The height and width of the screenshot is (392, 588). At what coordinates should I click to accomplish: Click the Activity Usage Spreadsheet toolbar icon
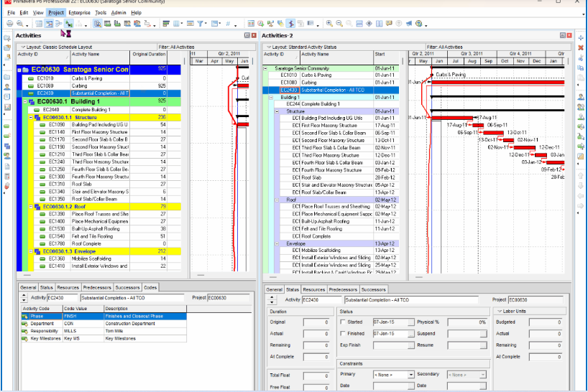pos(108,24)
